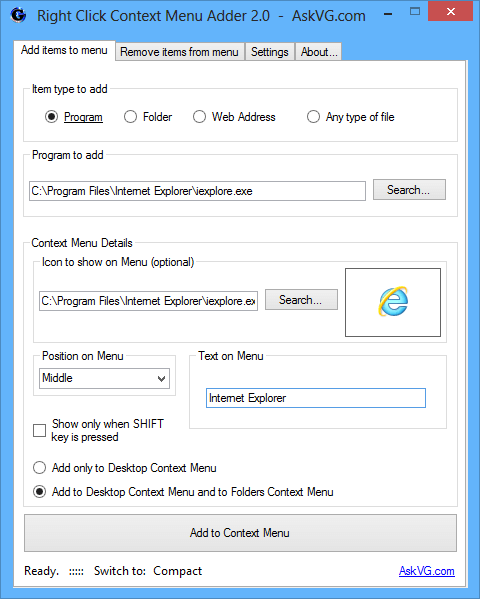Click the Internet Explorer icon preview
The height and width of the screenshot is (599, 480).
[393, 302]
